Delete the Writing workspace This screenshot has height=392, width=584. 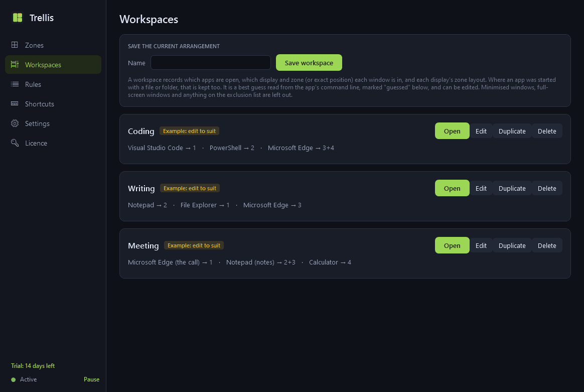tap(547, 188)
